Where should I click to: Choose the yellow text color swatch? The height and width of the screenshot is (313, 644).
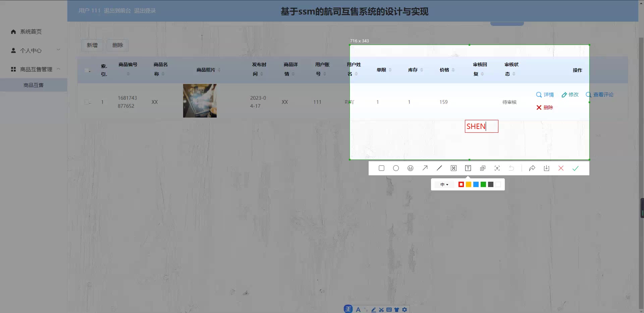pos(469,184)
